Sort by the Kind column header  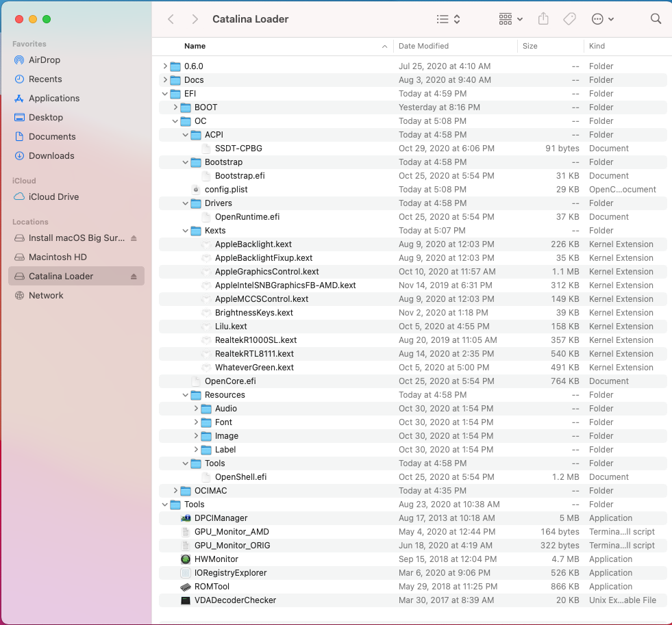597,46
